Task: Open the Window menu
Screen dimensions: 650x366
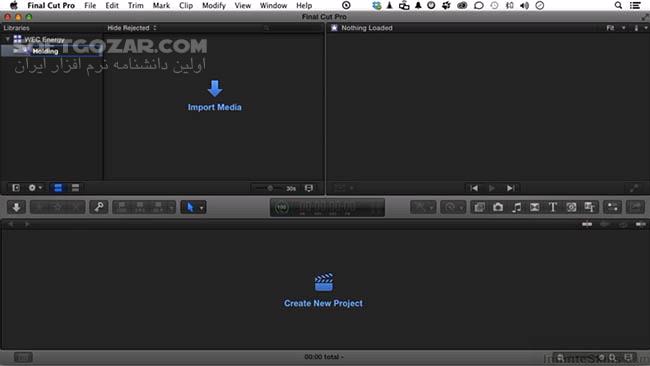Action: pos(273,5)
